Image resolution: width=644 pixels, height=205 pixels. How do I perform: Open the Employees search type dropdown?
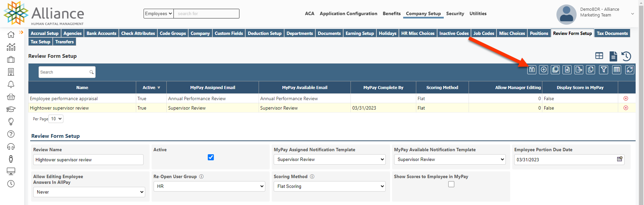coord(159,13)
